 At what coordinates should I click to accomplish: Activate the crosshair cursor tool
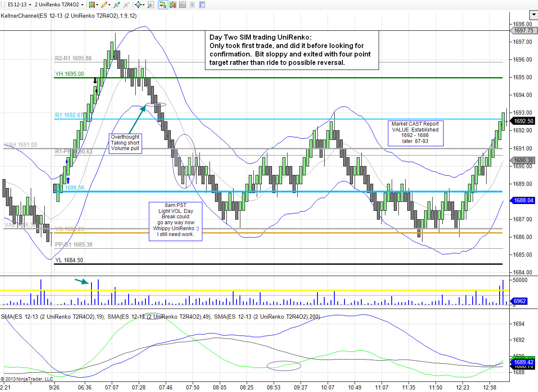138,5
